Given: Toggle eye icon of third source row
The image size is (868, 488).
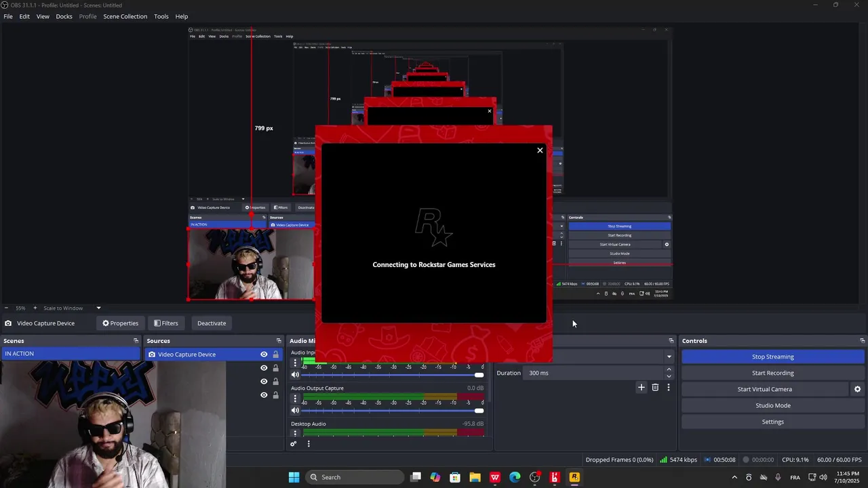Looking at the screenshot, I should [264, 382].
